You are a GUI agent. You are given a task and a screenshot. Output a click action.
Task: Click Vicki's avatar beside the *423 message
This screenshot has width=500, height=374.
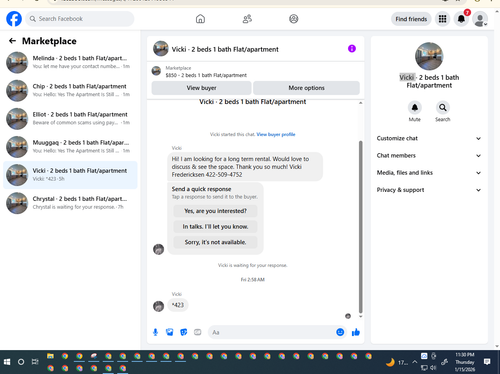coord(158,306)
